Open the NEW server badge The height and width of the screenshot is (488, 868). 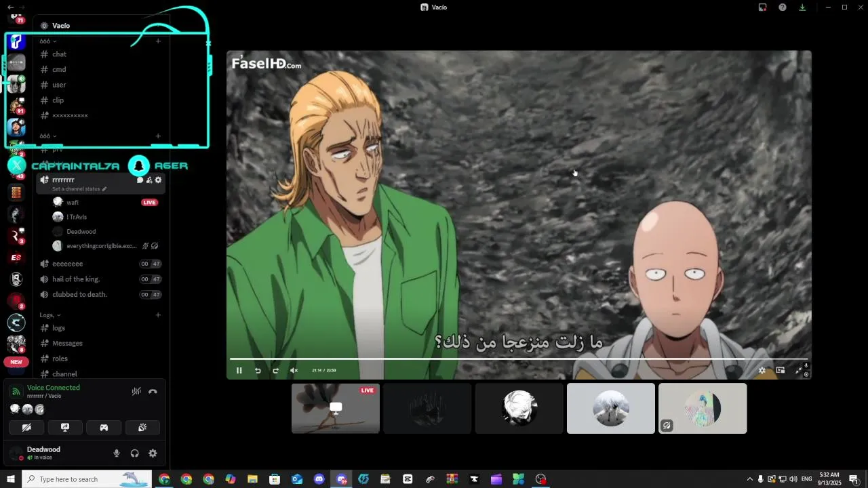tap(16, 362)
